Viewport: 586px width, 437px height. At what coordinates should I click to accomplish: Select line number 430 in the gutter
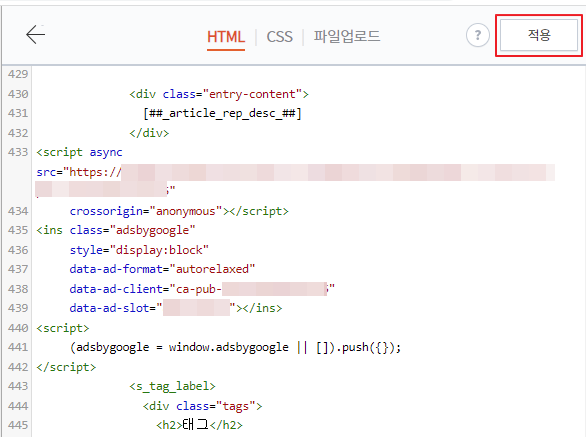[18, 94]
